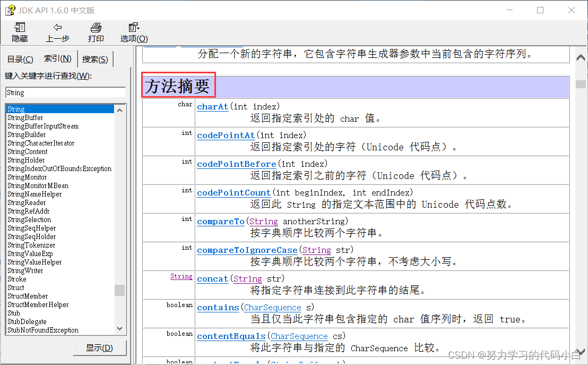588x365 pixels.
Task: Click index list scroll up arrow
Action: (x=119, y=110)
